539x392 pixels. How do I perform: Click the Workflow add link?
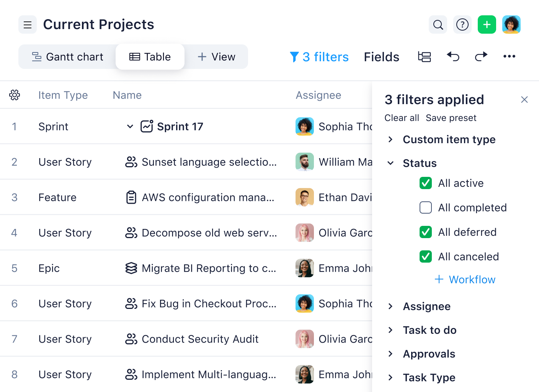click(465, 279)
